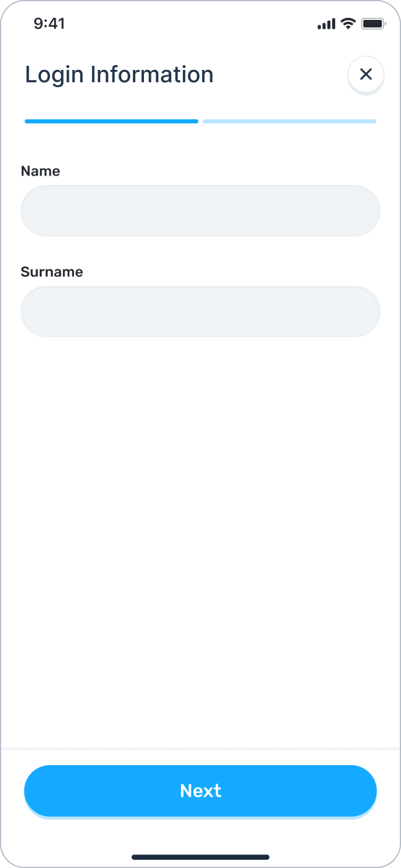The width and height of the screenshot is (401, 868).
Task: Click the Surname field label
Action: click(52, 272)
